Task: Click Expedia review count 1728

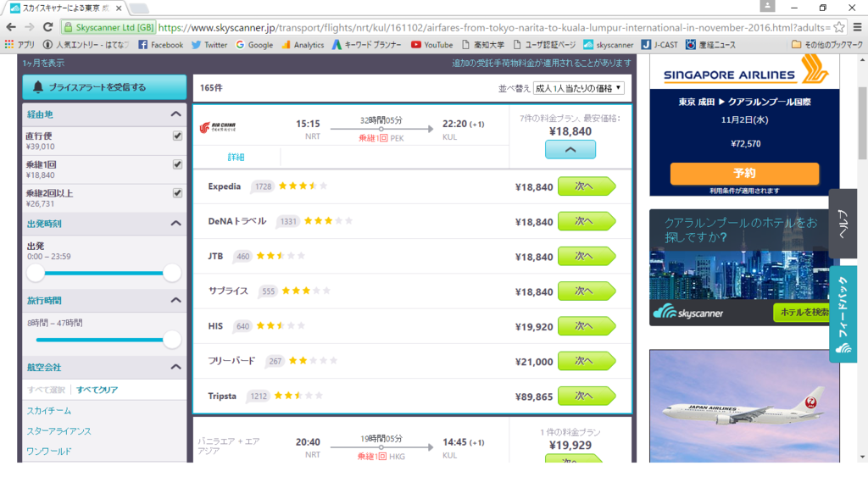Action: 263,186
